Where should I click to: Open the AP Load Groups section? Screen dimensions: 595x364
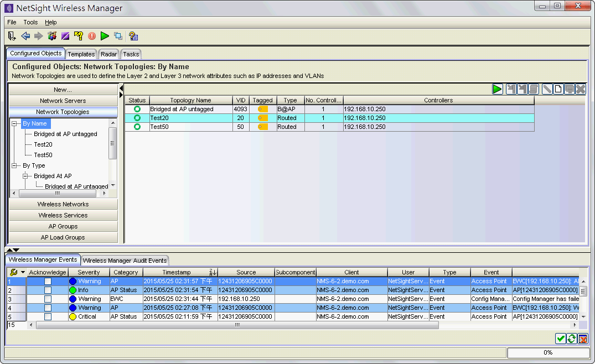[x=63, y=237]
